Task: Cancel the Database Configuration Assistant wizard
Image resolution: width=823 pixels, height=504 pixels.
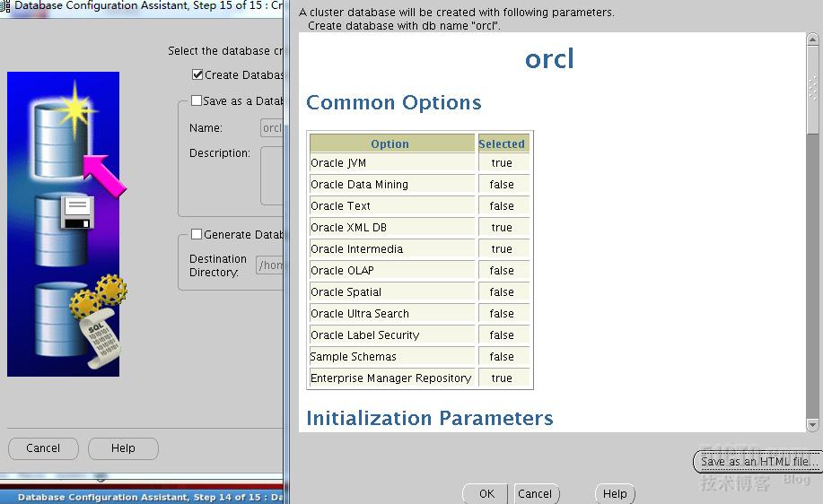Action: 43,448
